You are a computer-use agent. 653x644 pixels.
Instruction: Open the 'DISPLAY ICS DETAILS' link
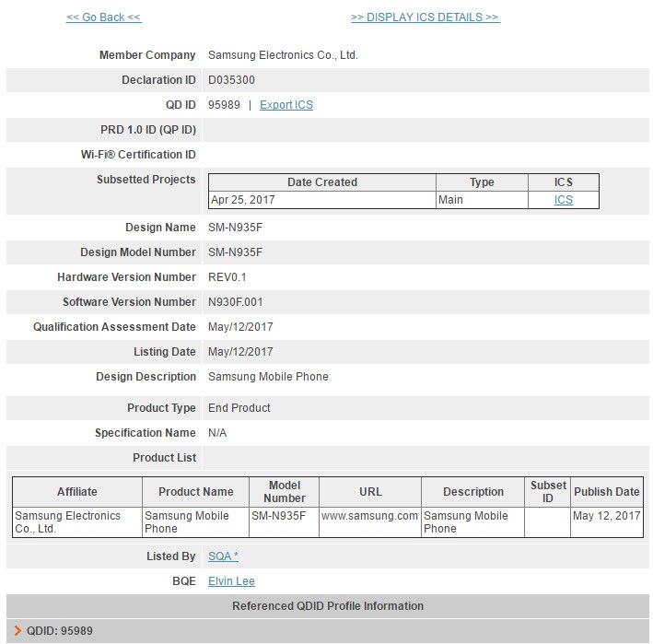(426, 18)
